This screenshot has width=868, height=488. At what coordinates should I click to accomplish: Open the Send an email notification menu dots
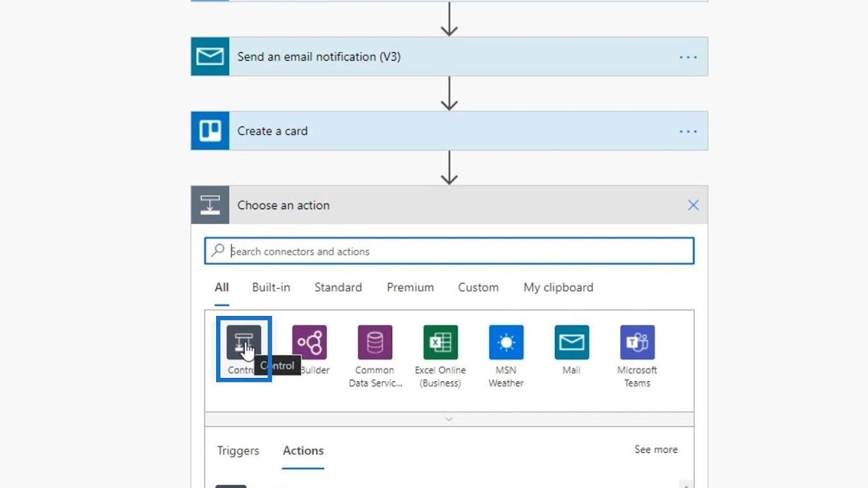tap(688, 57)
